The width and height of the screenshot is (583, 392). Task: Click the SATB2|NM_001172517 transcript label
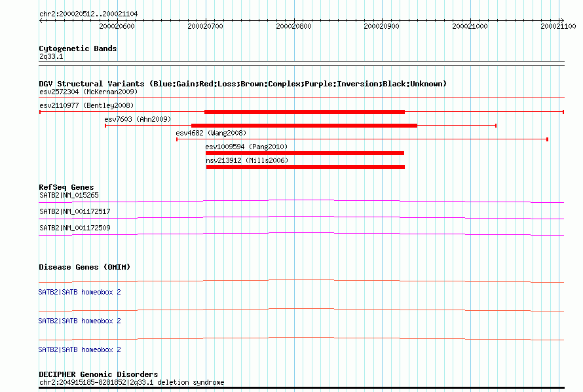coord(75,212)
